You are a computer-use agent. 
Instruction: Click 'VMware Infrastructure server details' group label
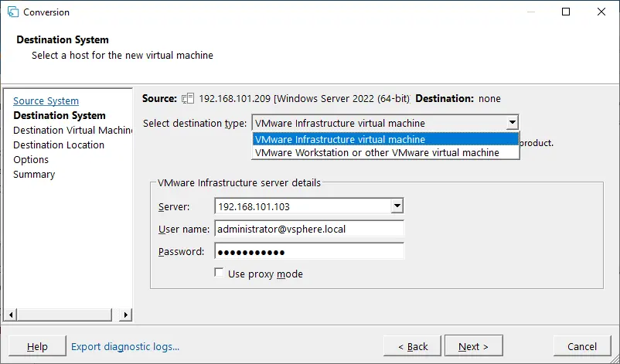point(239,183)
